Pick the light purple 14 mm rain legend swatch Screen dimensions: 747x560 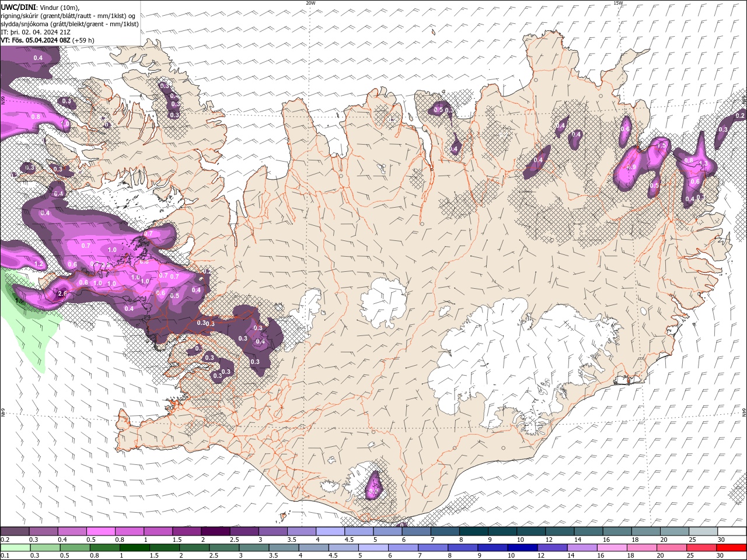coord(582,548)
